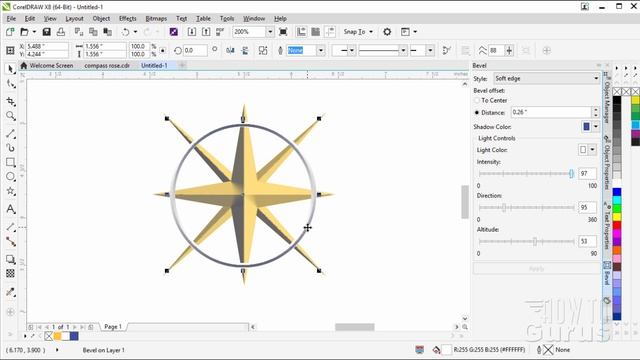Select the Crop tool
This screenshot has height=360, width=640.
pos(11,101)
